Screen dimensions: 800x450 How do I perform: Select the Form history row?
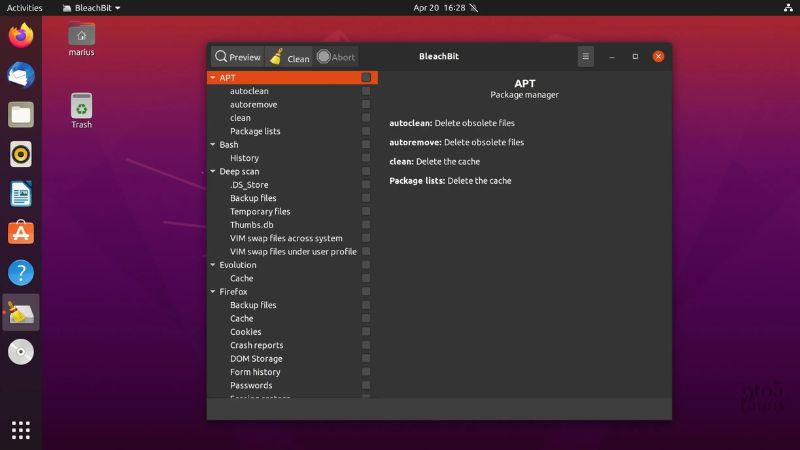coord(292,372)
